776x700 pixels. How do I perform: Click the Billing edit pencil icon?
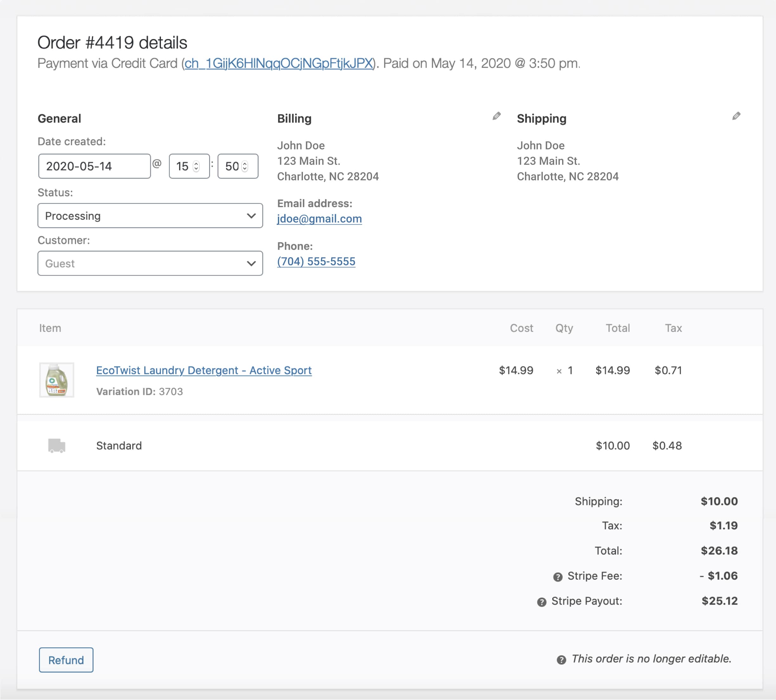[x=496, y=116]
